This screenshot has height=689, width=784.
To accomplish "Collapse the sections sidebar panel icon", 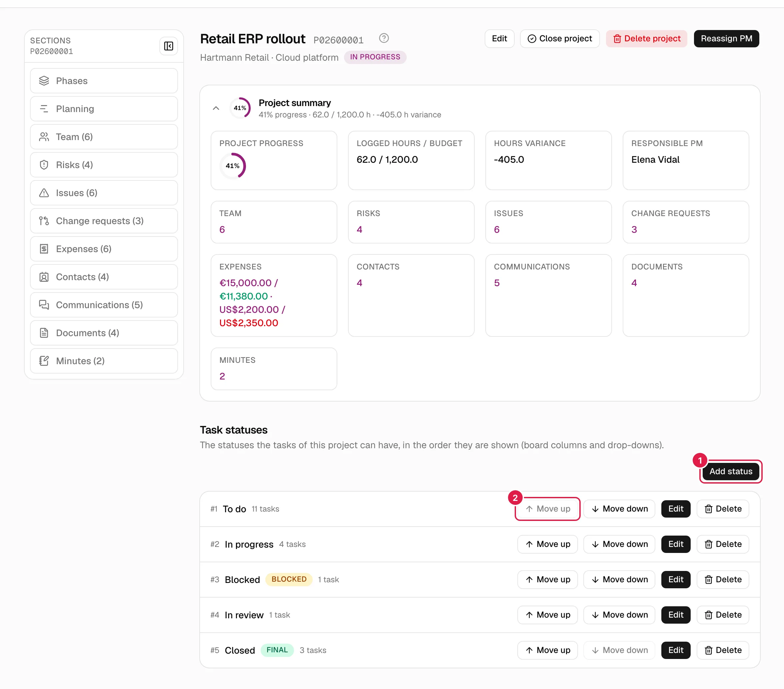I will tap(168, 46).
